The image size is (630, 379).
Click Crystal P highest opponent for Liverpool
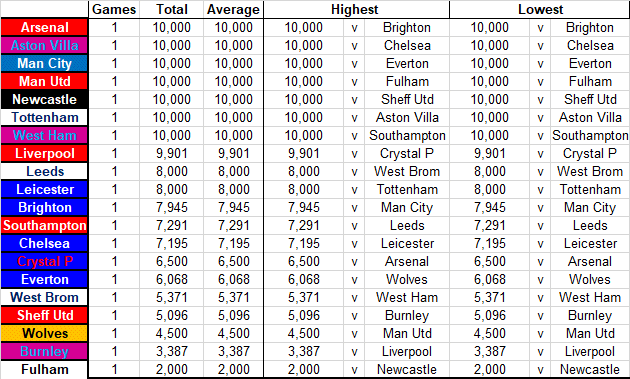coord(407,153)
